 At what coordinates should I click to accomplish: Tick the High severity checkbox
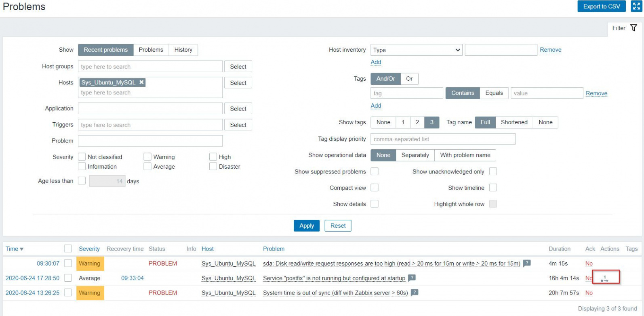(213, 157)
